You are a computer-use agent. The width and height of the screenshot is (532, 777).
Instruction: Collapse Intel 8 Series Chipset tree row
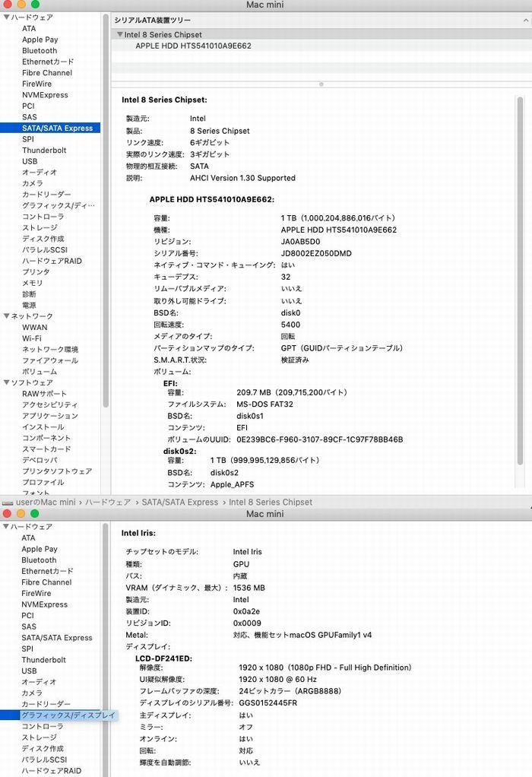120,35
